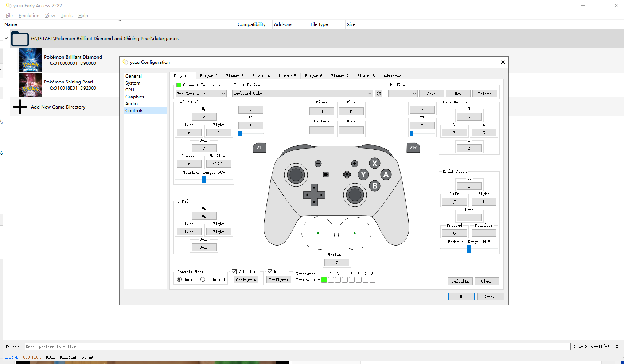This screenshot has width=624, height=364.
Task: Click the refresh input devices icon
Action: 379,94
